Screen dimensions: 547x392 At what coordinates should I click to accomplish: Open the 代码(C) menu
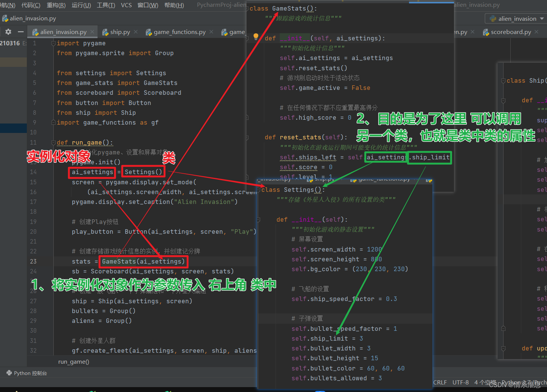coord(31,5)
